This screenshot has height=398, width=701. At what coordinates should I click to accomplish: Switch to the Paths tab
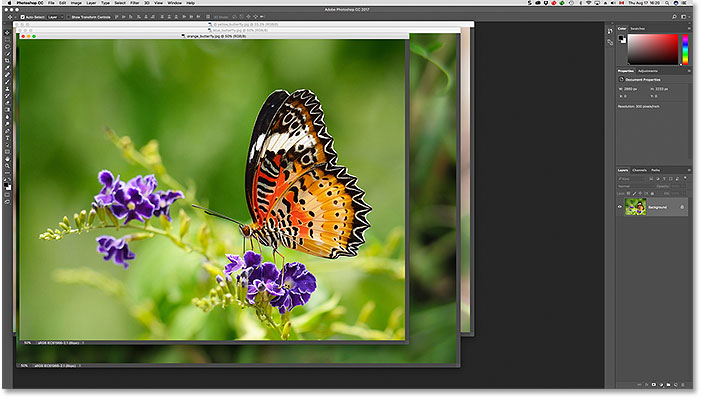[x=655, y=170]
